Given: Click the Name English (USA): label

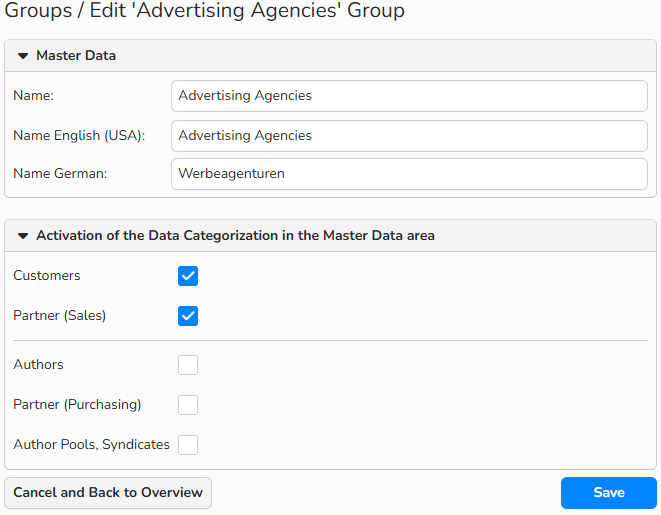Looking at the screenshot, I should pyautogui.click(x=79, y=136).
